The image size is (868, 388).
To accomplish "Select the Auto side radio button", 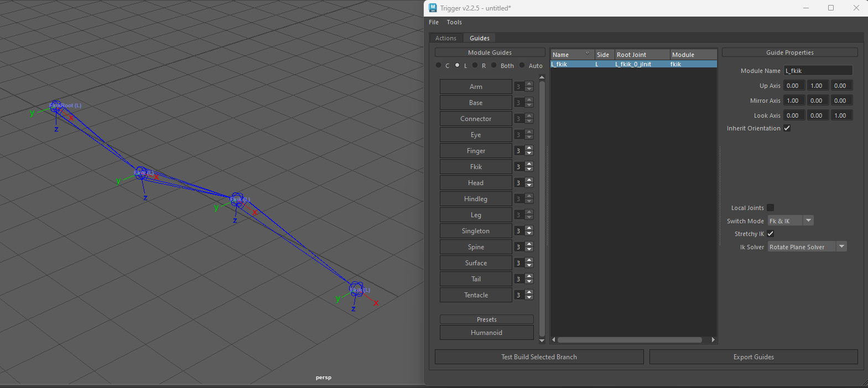I will [522, 65].
